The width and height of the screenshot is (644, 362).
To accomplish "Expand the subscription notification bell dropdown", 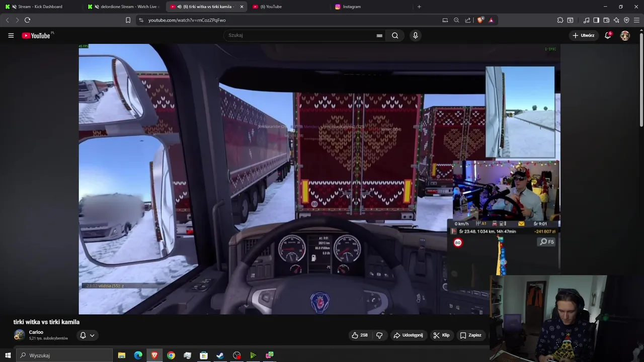I will [x=87, y=335].
